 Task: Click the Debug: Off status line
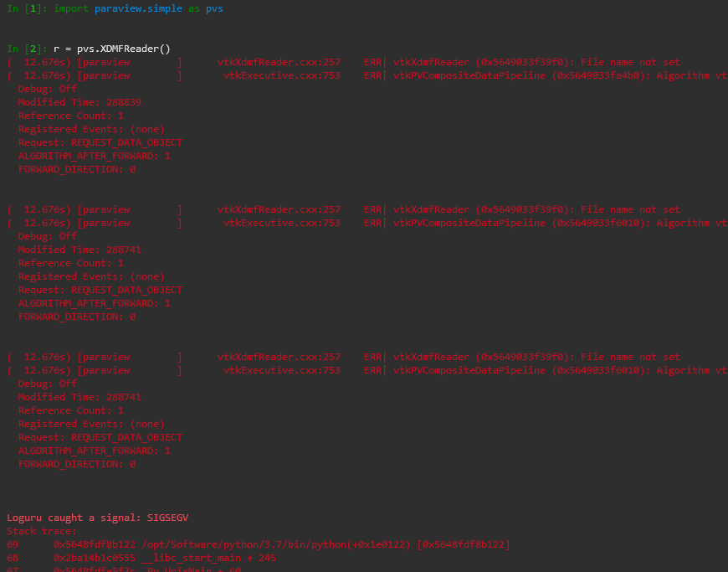tap(46, 88)
